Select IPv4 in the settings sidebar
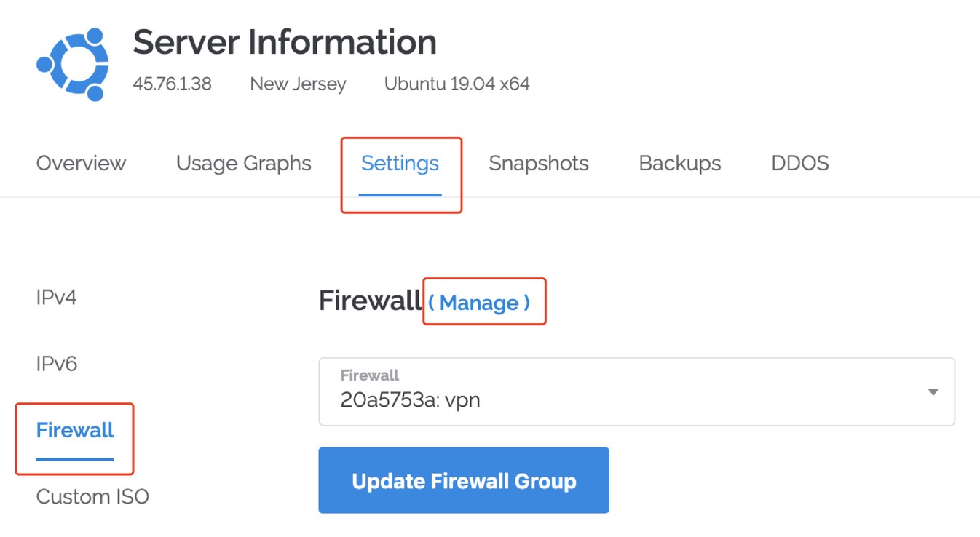The height and width of the screenshot is (537, 980). click(x=56, y=298)
